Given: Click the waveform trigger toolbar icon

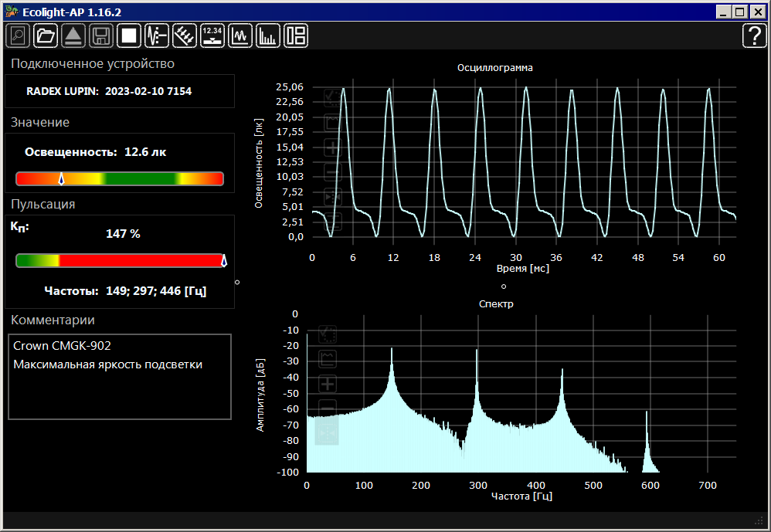Looking at the screenshot, I should [157, 36].
